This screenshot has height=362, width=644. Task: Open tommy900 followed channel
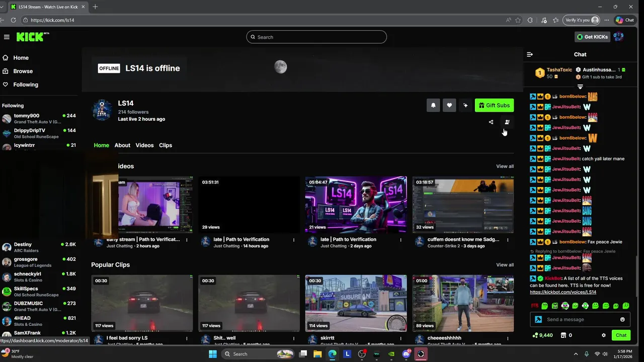coord(39,119)
